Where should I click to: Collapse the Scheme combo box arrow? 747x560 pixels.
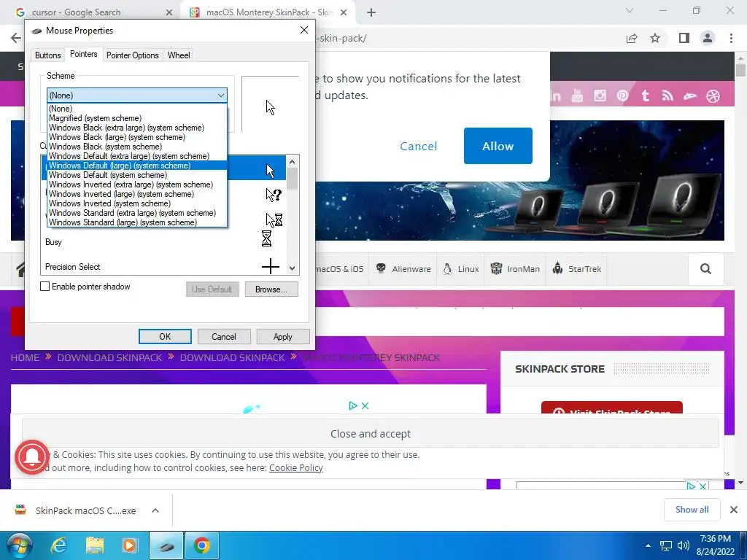pos(220,96)
